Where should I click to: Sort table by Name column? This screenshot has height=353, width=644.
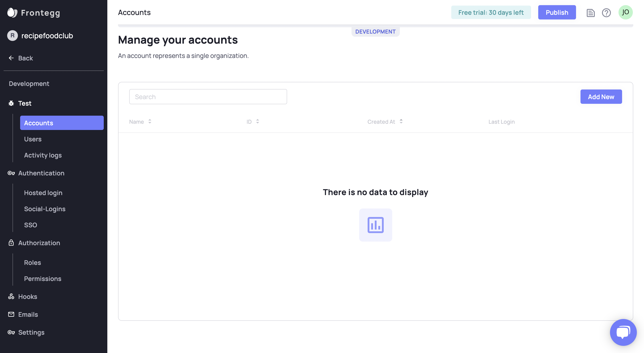click(x=150, y=122)
